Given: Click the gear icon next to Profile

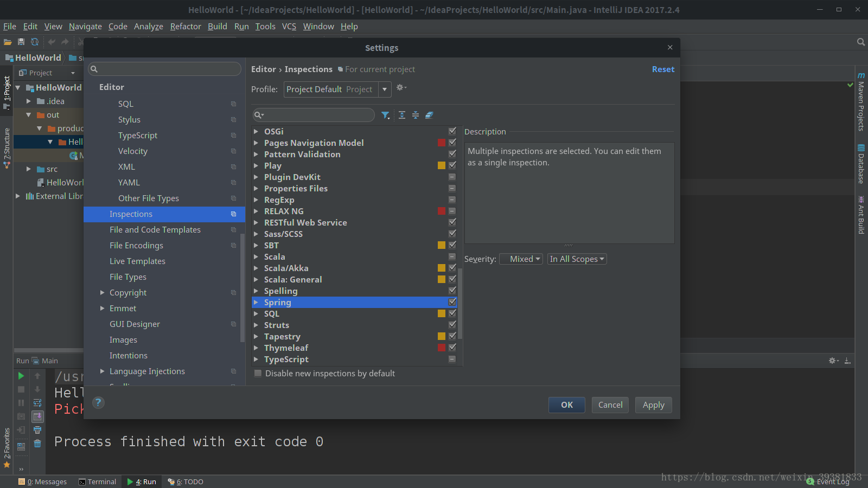Looking at the screenshot, I should pyautogui.click(x=401, y=88).
